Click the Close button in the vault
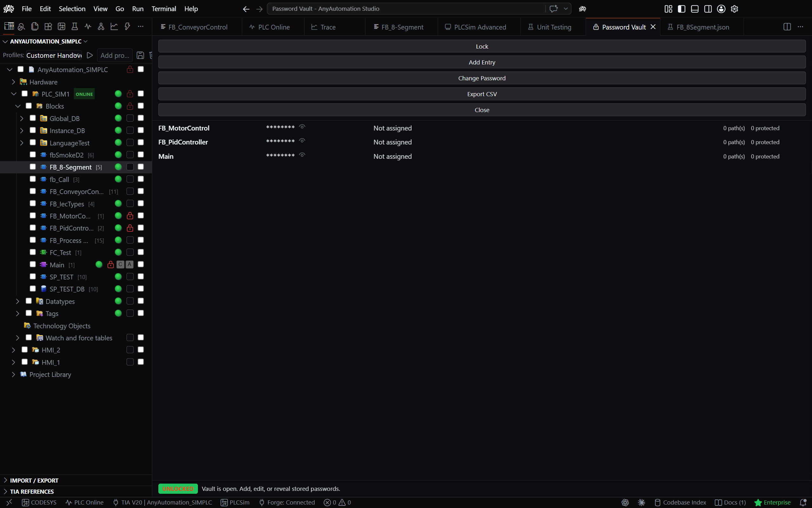812x508 pixels. (x=482, y=110)
